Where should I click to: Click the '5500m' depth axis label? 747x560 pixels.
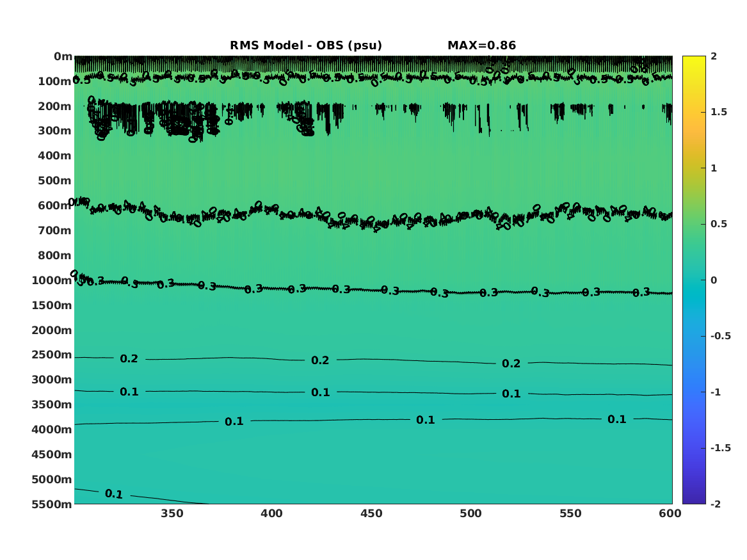point(52,504)
